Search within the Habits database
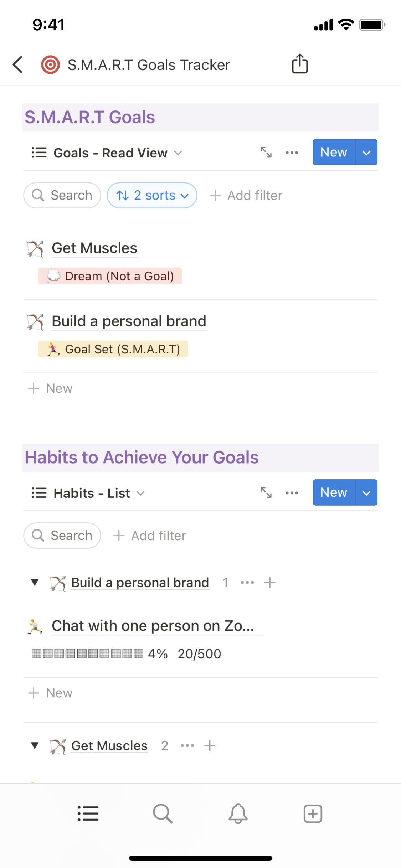The height and width of the screenshot is (868, 401). (62, 536)
